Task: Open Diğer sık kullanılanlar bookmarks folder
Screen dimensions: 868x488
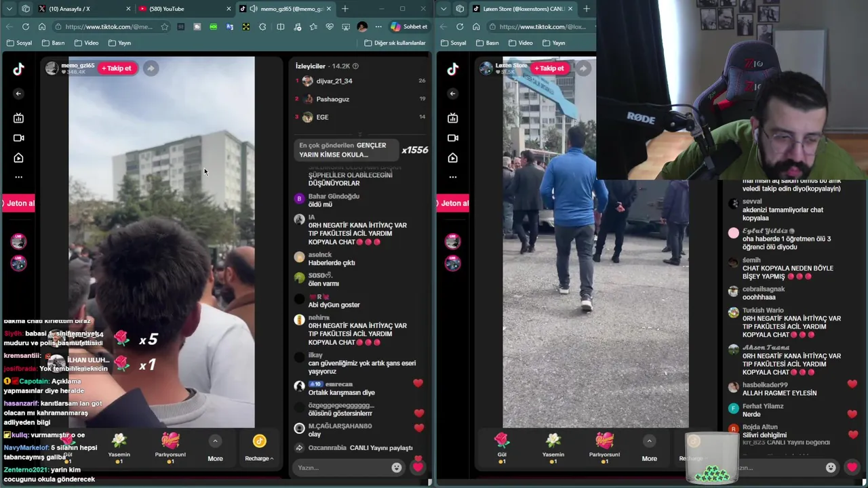Action: click(395, 43)
